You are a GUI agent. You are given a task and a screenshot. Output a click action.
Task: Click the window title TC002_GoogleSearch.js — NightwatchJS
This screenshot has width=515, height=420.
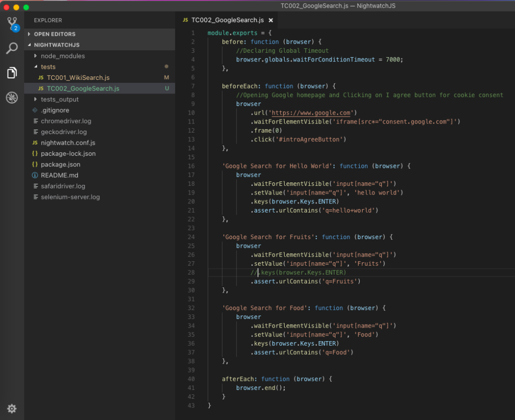(x=338, y=6)
